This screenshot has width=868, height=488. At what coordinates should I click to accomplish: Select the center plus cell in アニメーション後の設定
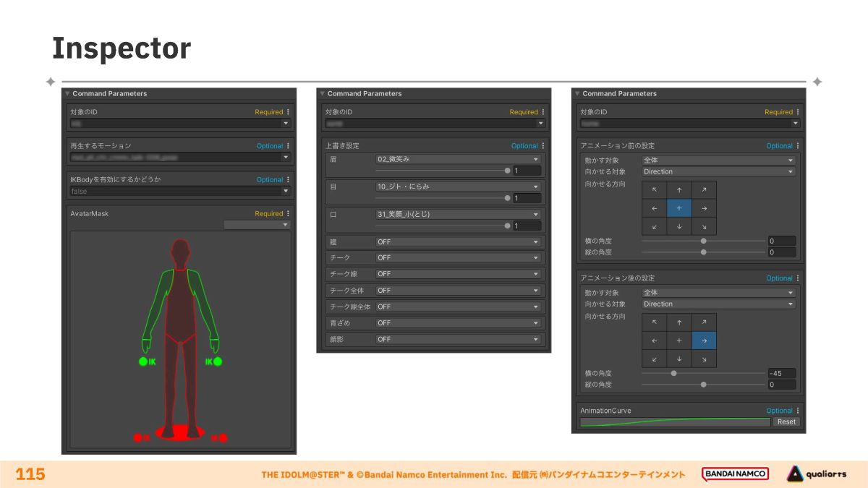[679, 341]
